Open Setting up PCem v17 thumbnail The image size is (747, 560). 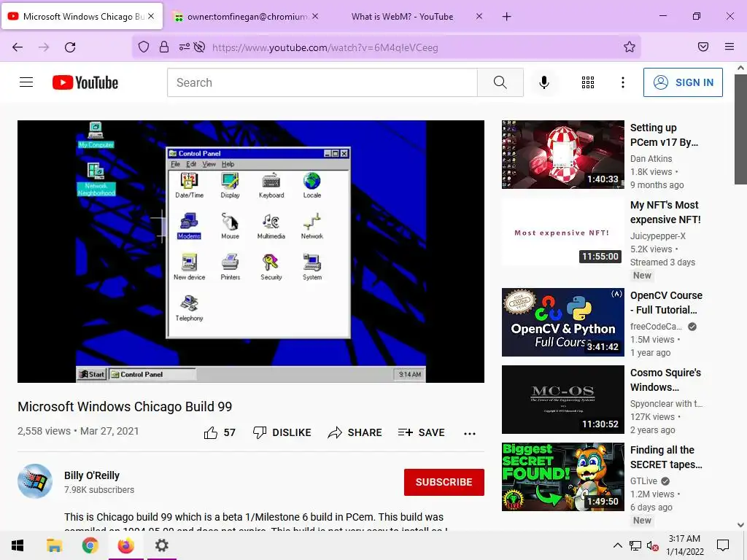point(562,155)
